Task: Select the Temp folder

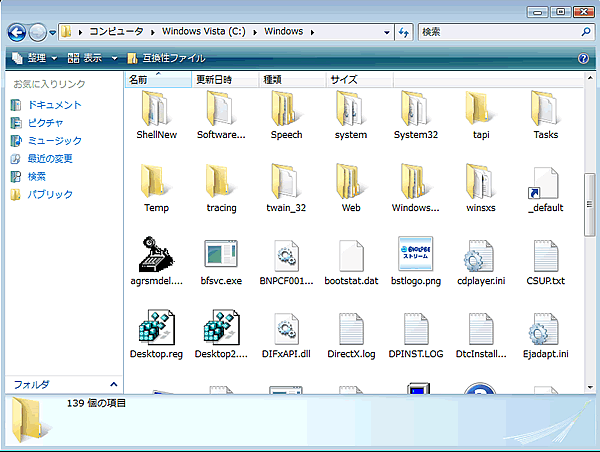Action: [156, 188]
